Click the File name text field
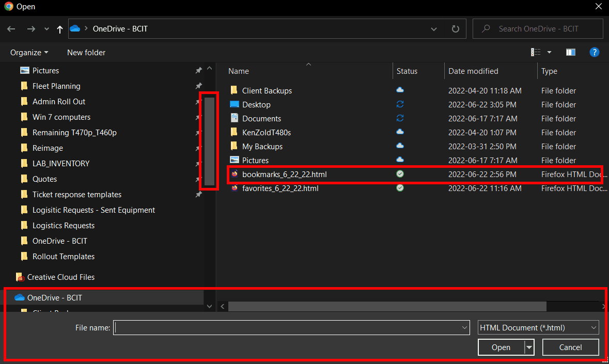 tap(287, 327)
